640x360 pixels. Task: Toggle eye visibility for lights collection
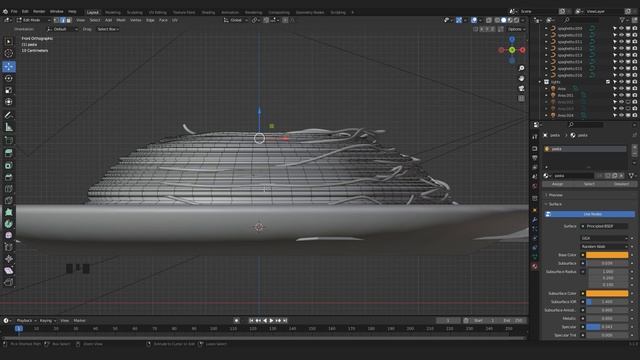[x=622, y=82]
